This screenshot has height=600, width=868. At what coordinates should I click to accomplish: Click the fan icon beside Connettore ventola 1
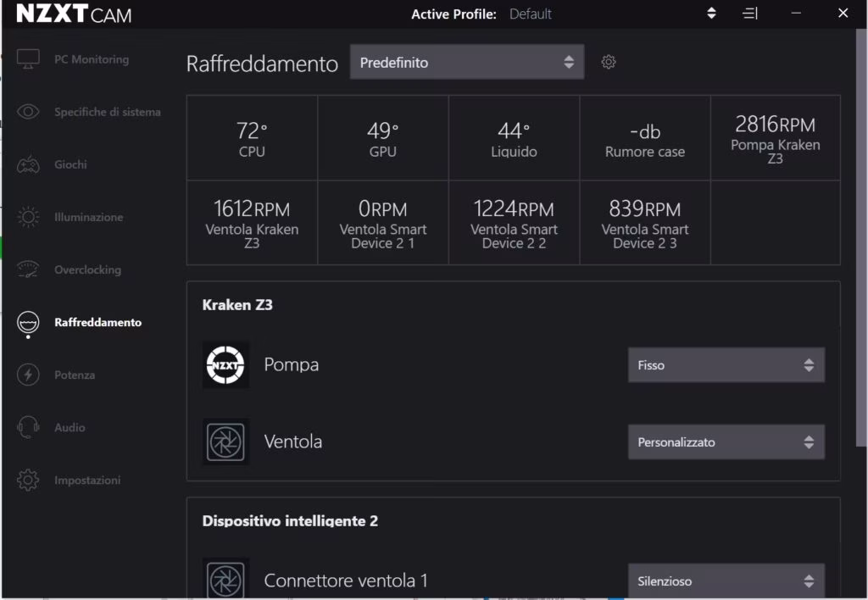tap(225, 580)
